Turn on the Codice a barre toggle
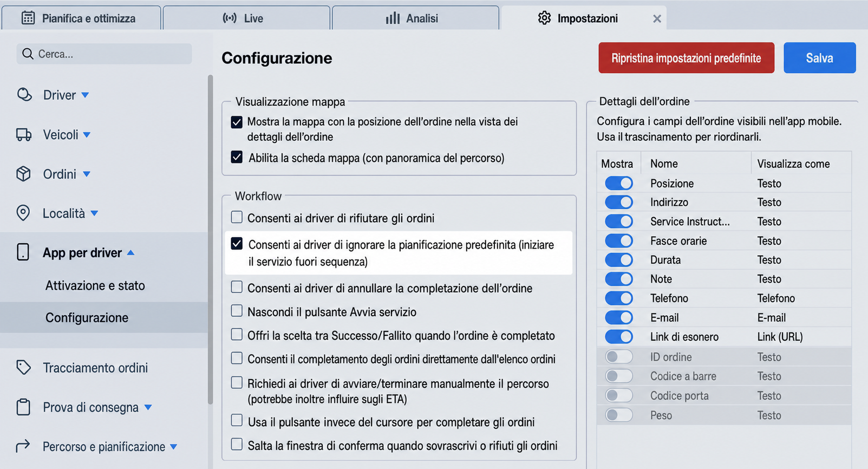868x469 pixels. (x=619, y=376)
